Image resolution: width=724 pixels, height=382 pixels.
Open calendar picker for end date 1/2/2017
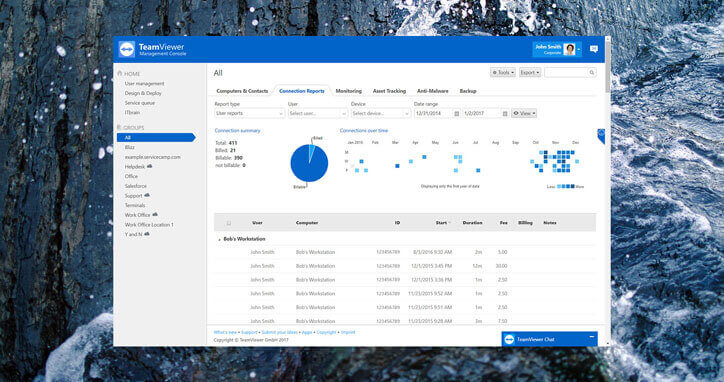(505, 114)
